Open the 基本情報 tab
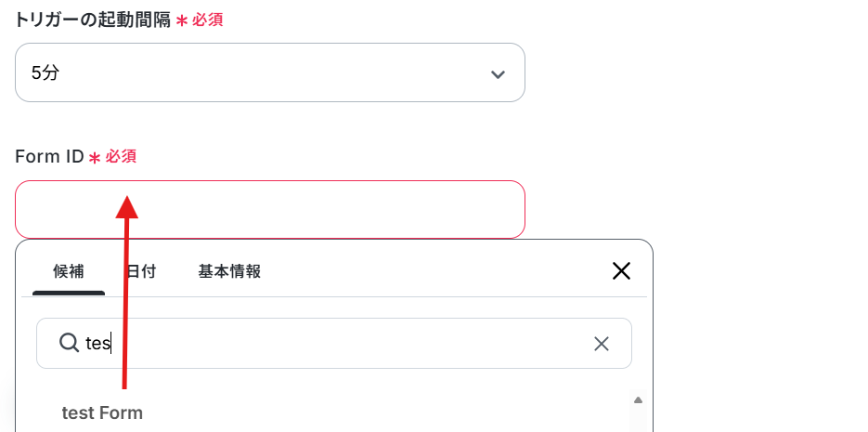This screenshot has width=868, height=432. [x=229, y=271]
